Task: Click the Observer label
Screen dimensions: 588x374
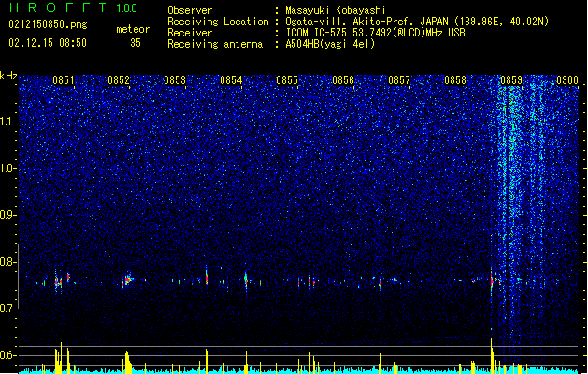Action: point(190,10)
